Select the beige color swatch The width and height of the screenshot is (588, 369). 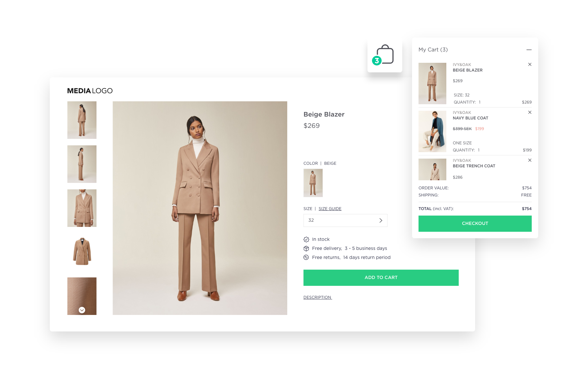(x=313, y=183)
